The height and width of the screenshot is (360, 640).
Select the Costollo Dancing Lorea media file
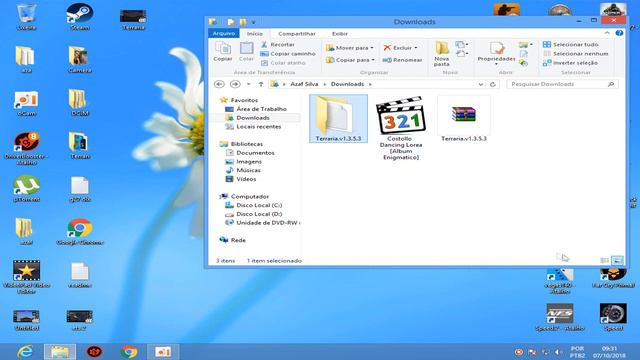tap(401, 128)
